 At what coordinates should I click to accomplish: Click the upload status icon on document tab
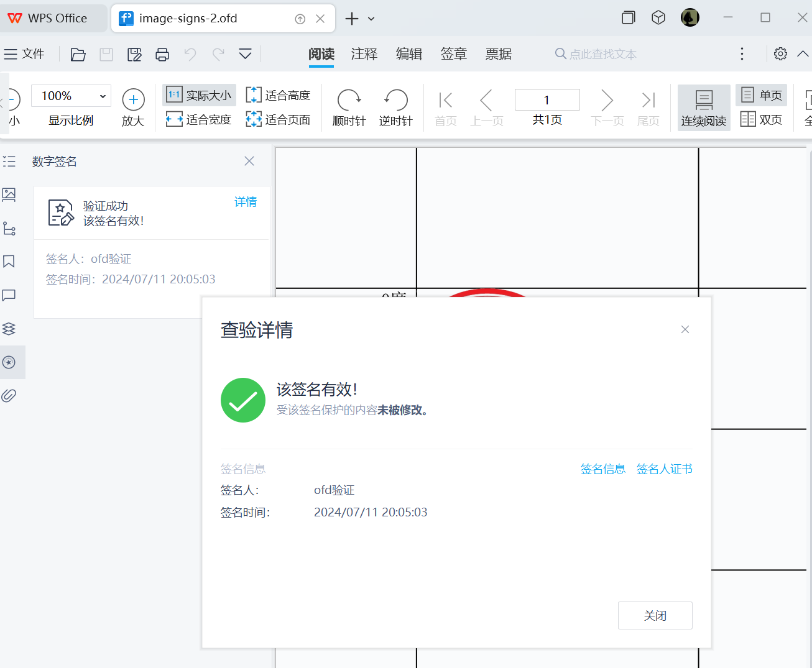[300, 19]
